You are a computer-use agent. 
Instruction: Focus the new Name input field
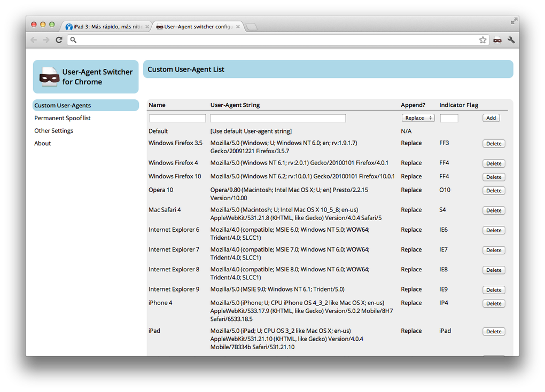click(x=177, y=118)
